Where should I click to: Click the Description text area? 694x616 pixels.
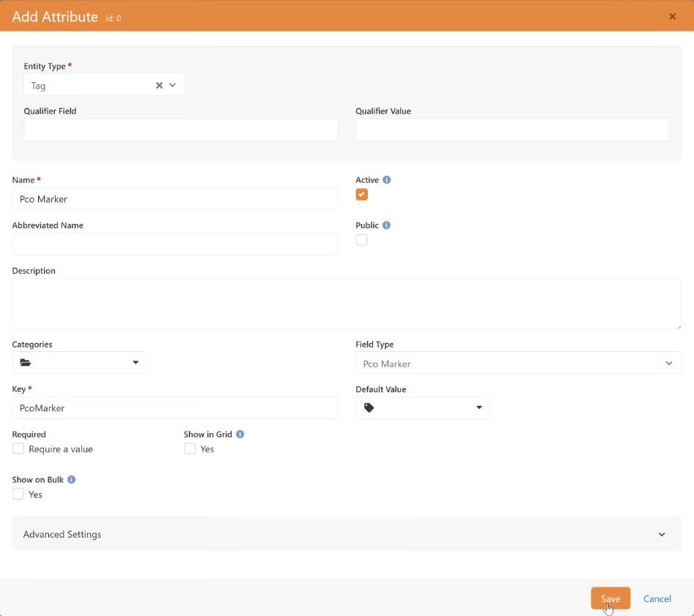coord(347,304)
